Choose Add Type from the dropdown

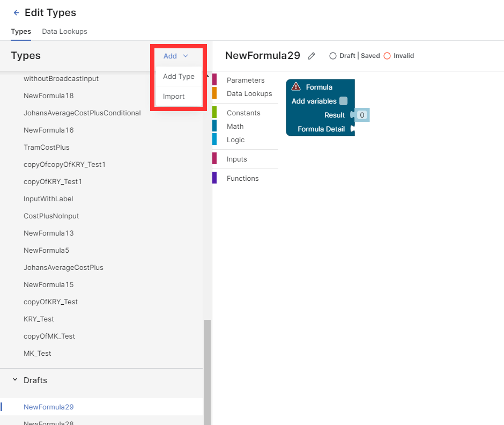pos(179,76)
